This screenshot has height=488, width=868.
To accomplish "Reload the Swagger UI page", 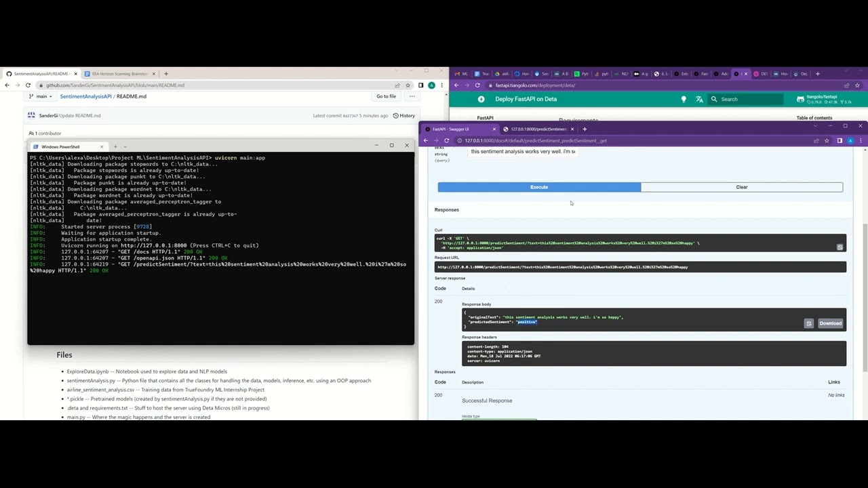I will coord(446,140).
